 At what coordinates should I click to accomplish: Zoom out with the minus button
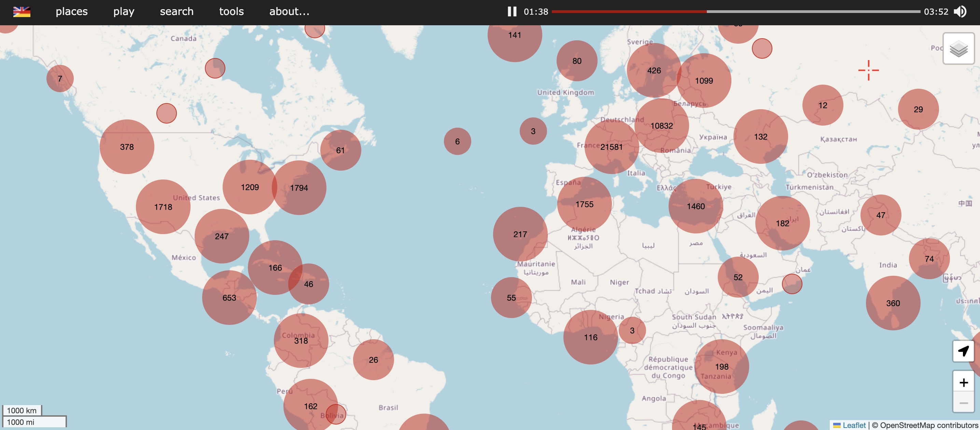pyautogui.click(x=963, y=403)
